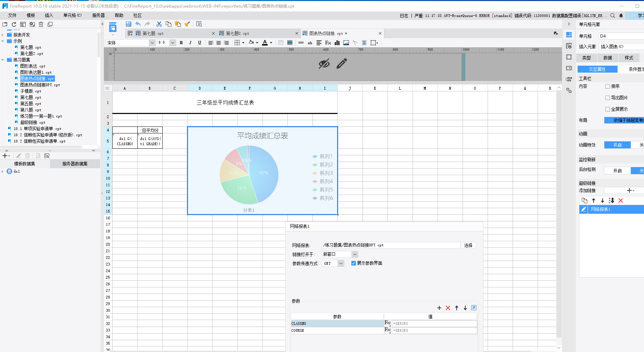Click the format painter brush icon
This screenshot has height=352, width=644.
click(x=187, y=24)
